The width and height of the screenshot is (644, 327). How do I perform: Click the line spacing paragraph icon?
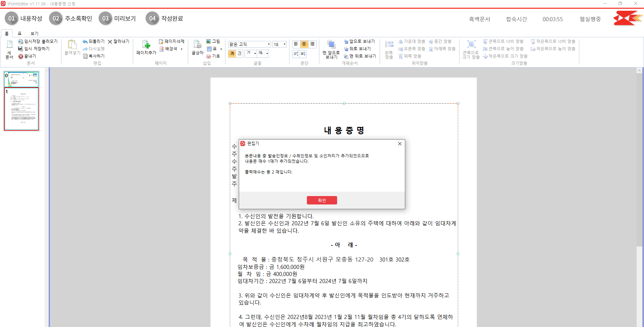click(296, 54)
